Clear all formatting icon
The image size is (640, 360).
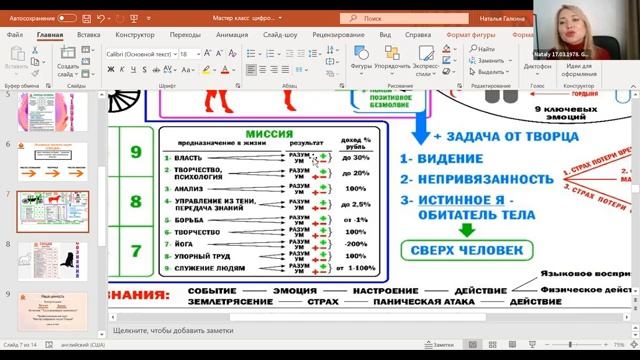[233, 53]
